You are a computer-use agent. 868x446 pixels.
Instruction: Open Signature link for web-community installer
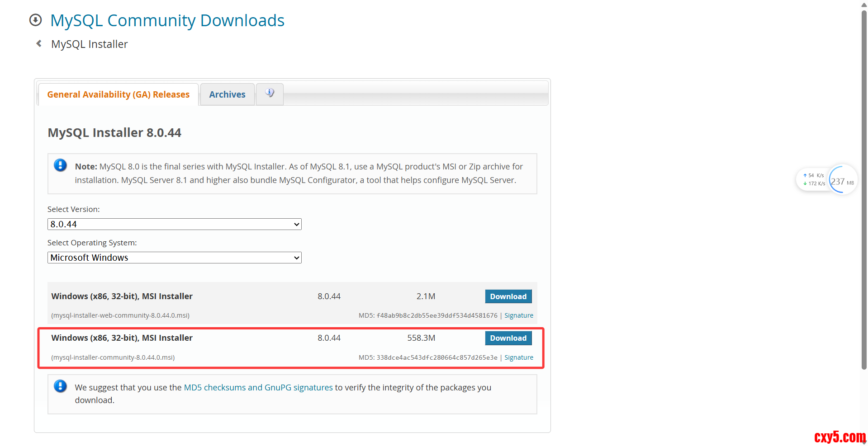519,315
